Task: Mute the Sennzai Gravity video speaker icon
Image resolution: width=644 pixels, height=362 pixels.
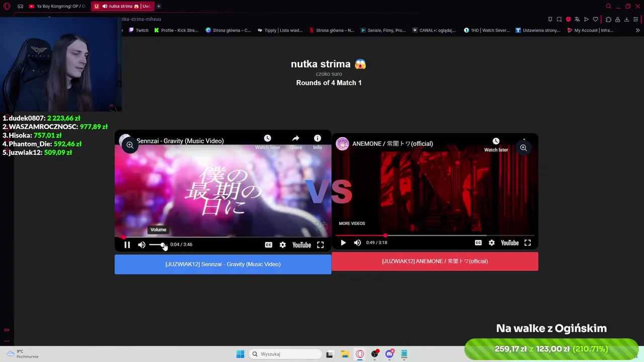Action: click(x=142, y=245)
